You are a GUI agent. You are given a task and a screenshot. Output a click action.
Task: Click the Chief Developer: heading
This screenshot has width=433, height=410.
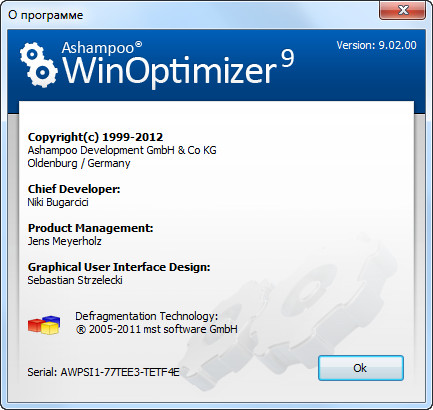pos(74,189)
